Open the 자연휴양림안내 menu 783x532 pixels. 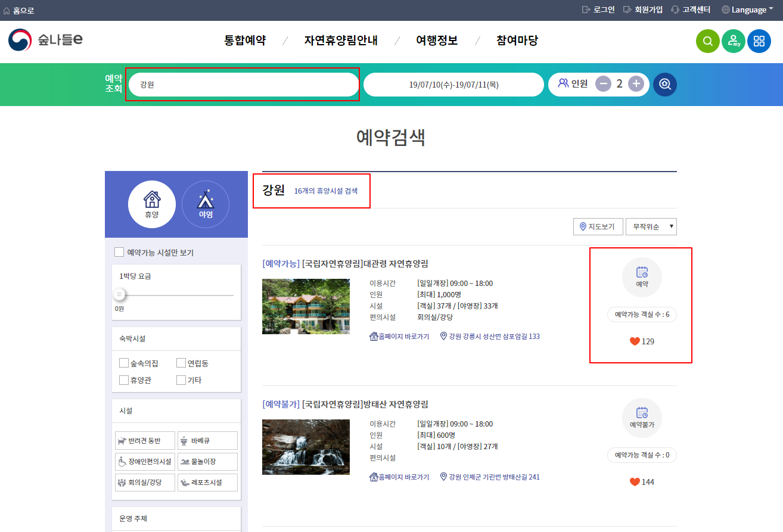click(341, 41)
